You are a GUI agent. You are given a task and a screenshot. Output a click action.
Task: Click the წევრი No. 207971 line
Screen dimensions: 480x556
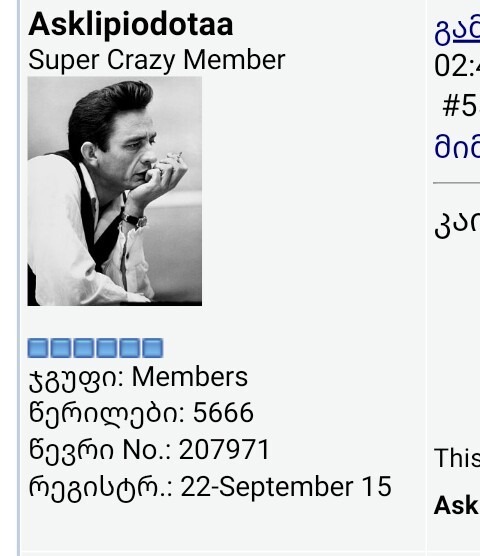[x=149, y=450]
